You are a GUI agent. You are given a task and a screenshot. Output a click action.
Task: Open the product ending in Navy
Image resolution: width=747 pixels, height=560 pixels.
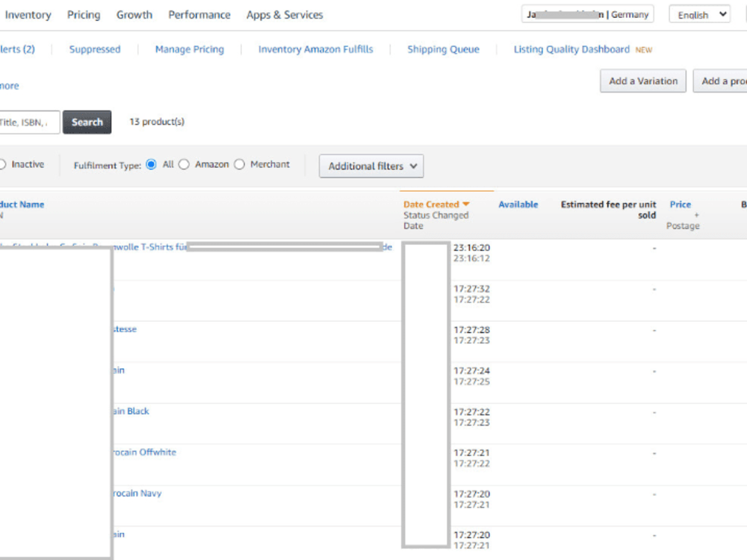[137, 494]
